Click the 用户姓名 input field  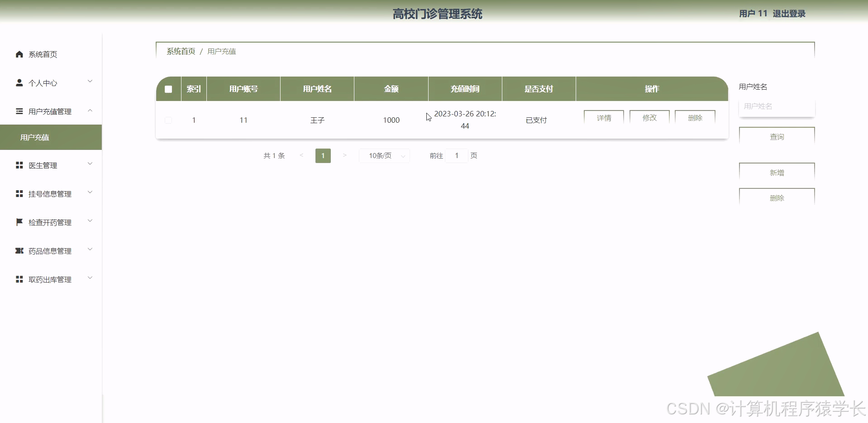click(777, 106)
